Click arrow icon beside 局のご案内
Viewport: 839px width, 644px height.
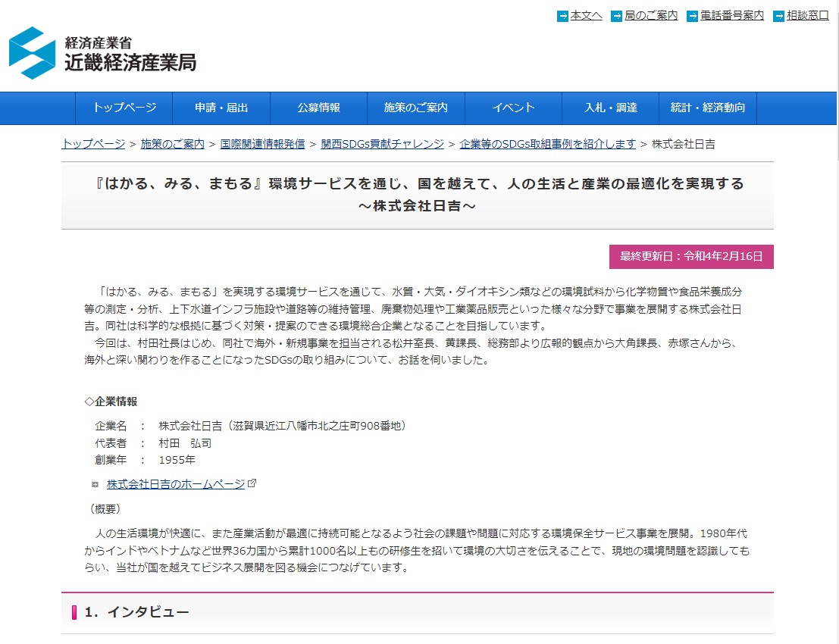pos(616,16)
